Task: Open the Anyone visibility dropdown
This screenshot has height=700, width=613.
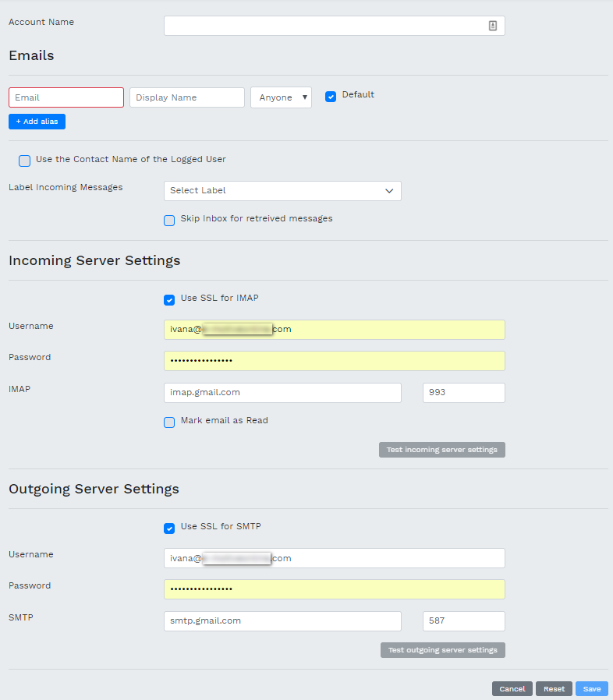Action: tap(281, 97)
